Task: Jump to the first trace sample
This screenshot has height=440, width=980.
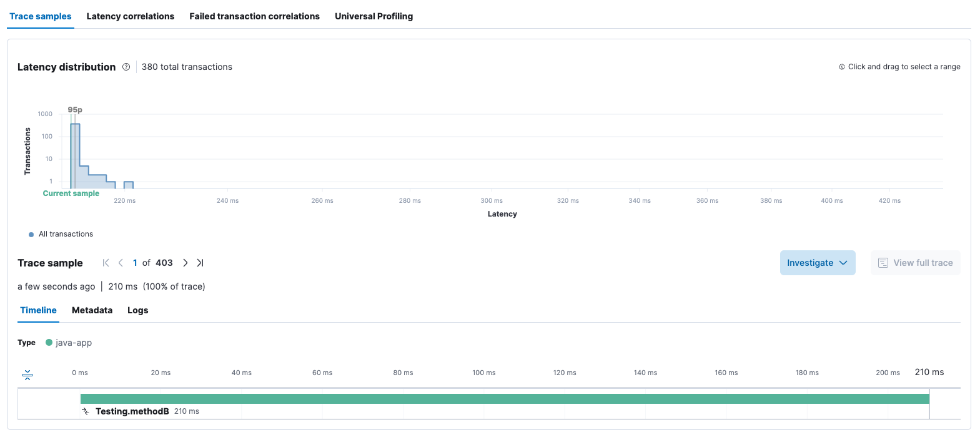Action: pos(106,263)
